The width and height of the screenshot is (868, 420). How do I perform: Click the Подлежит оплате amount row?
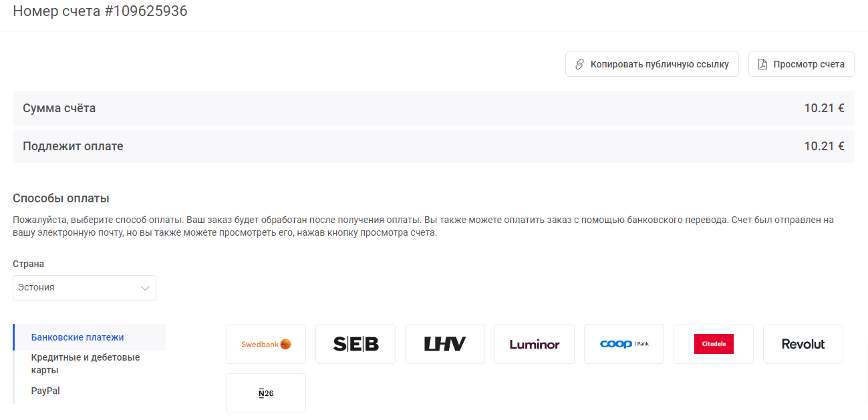coord(433,146)
